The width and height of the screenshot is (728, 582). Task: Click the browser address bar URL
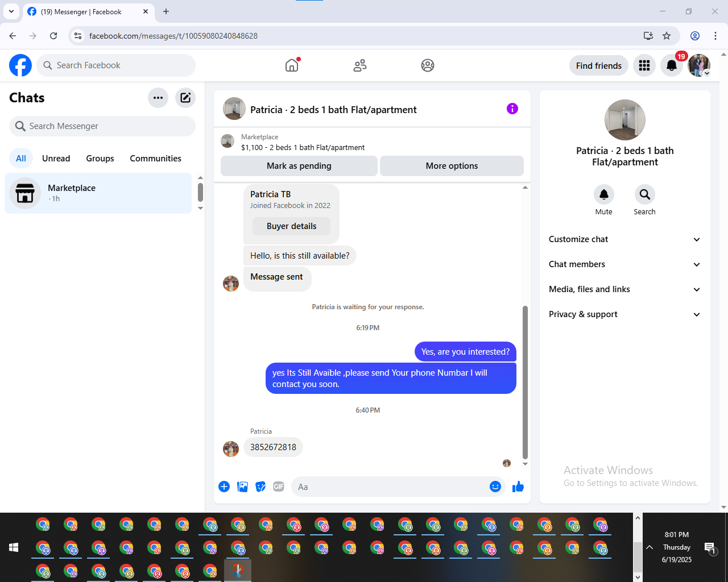[x=173, y=36]
